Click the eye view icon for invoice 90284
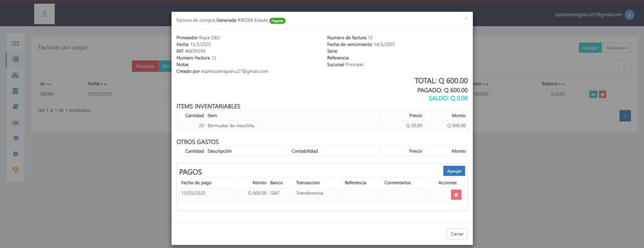The height and width of the screenshot is (248, 644). click(593, 94)
